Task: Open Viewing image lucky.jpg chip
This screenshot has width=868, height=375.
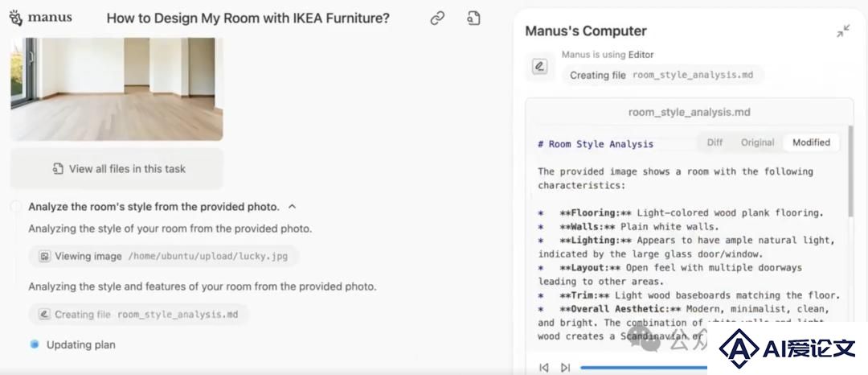Action: (164, 257)
